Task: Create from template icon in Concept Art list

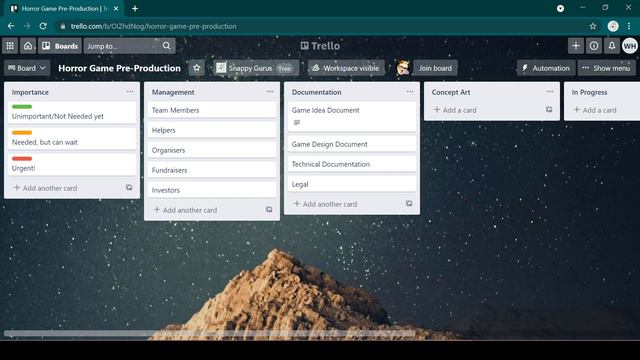Action: [549, 109]
